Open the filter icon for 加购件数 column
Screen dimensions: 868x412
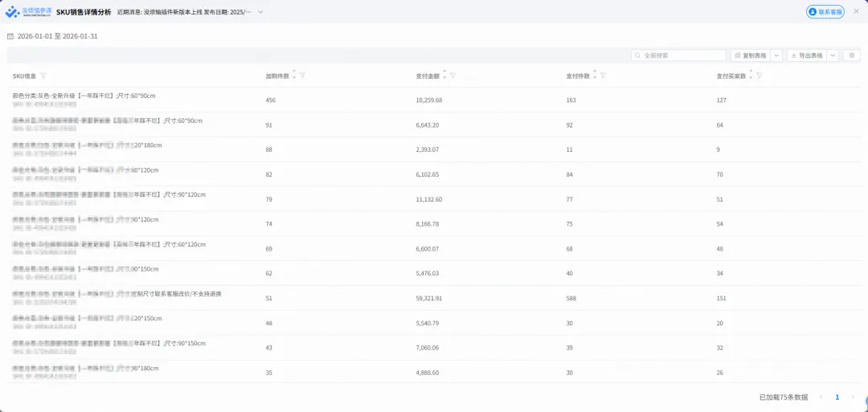coord(303,75)
